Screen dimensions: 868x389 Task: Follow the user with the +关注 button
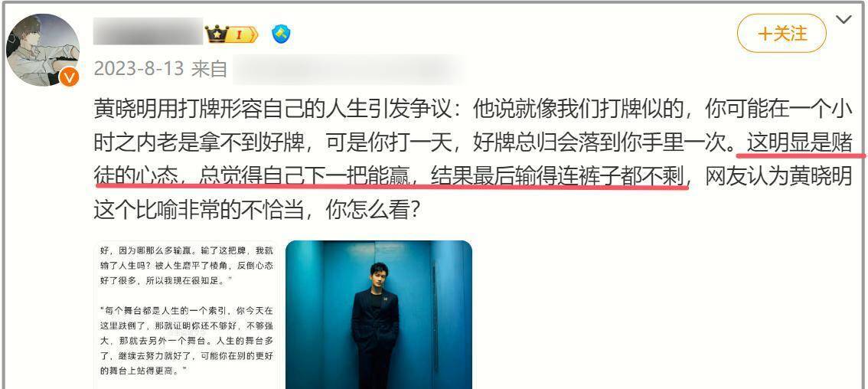tap(782, 34)
